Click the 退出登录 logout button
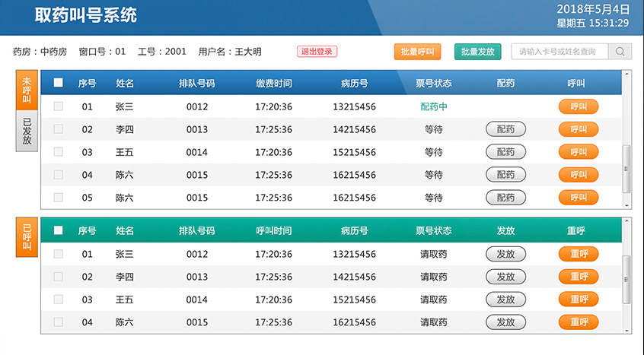Screen dimensions: 644x355 point(317,52)
